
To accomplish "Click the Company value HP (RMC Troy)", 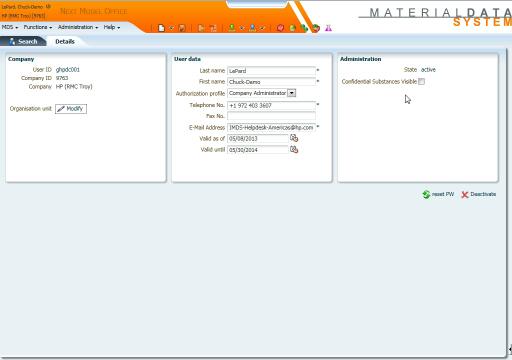I will point(74,87).
